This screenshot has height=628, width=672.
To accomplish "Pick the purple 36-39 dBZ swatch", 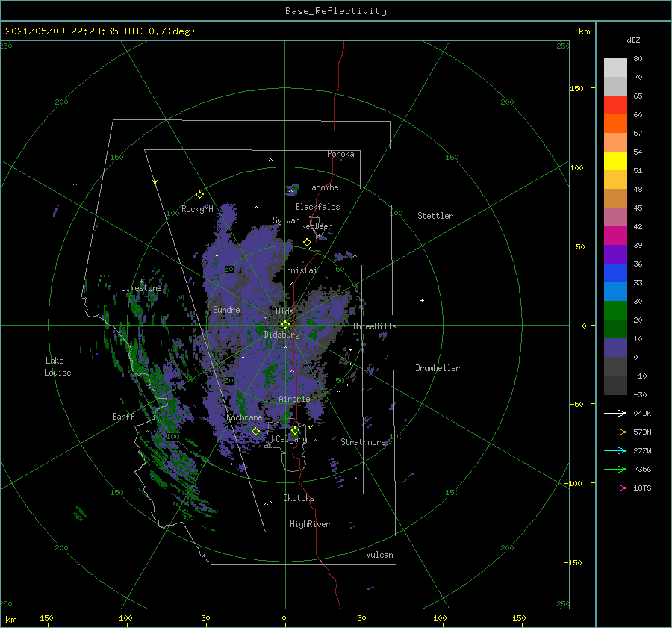I will tap(615, 255).
